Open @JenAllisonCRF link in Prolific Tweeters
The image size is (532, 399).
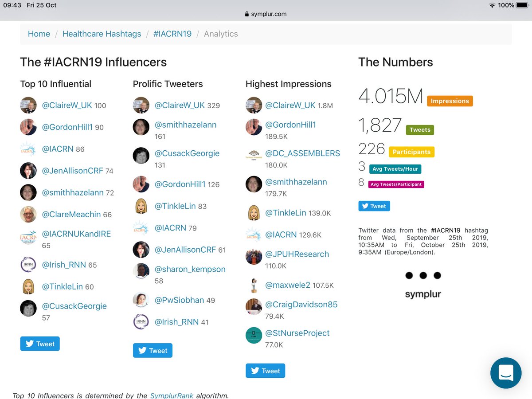tap(185, 250)
